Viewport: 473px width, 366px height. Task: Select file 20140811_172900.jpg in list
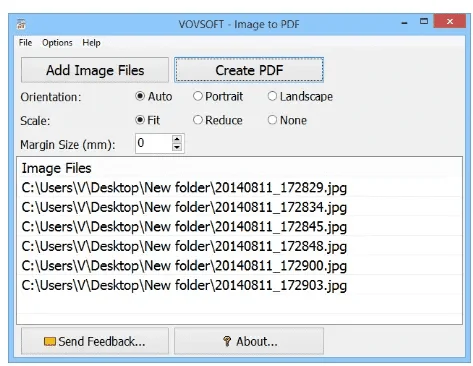[x=239, y=266]
